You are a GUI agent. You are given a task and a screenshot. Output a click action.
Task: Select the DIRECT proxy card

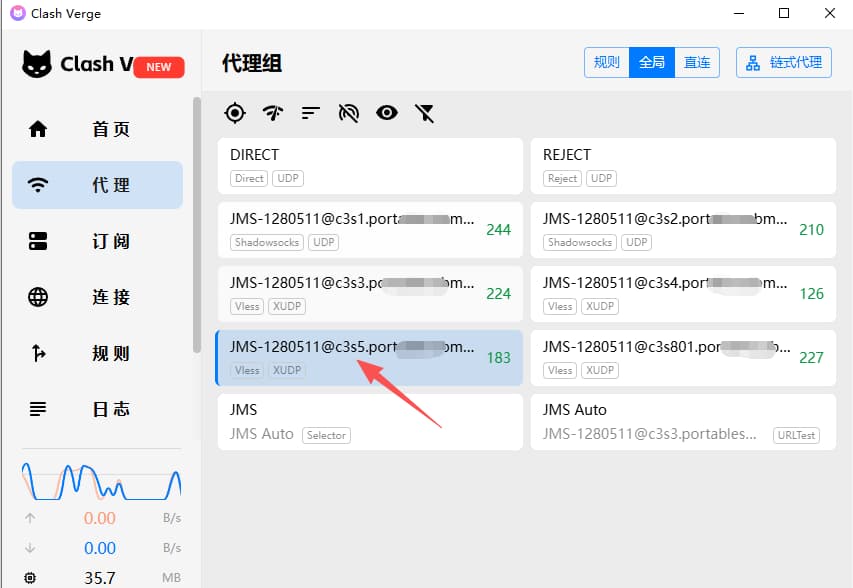point(370,166)
